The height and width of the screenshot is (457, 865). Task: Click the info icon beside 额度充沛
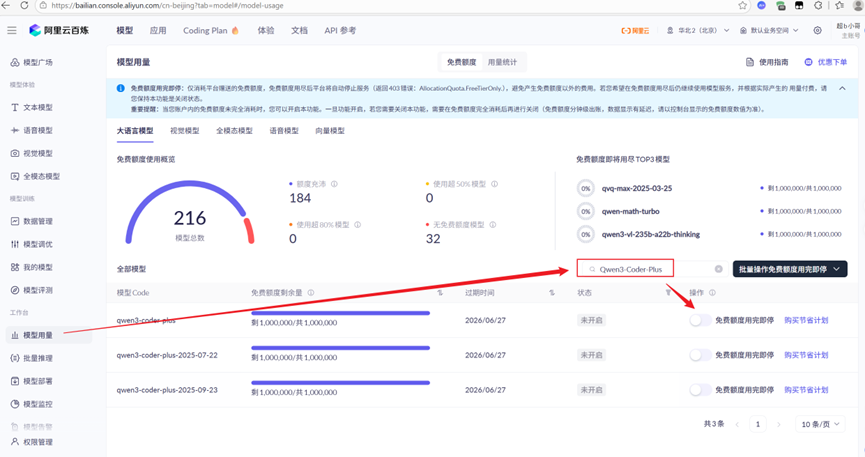(x=334, y=184)
